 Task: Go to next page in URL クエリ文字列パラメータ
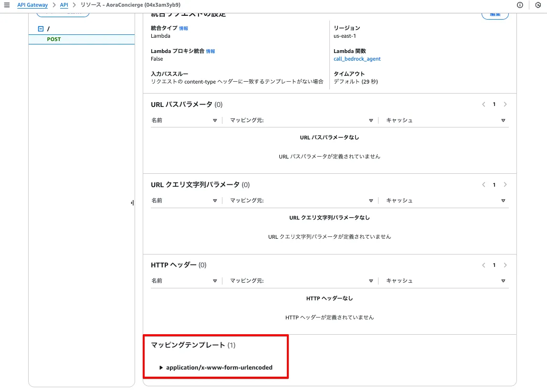505,185
